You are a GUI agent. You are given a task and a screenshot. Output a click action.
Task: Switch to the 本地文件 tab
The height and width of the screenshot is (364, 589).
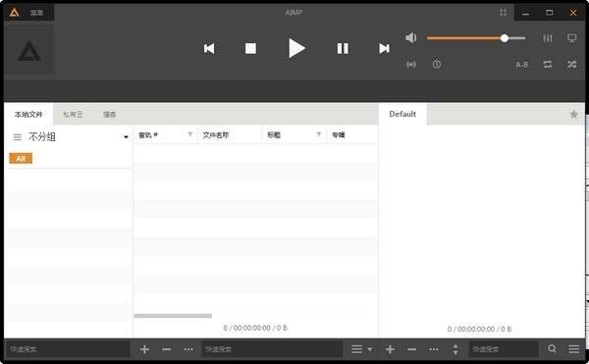[x=28, y=114]
